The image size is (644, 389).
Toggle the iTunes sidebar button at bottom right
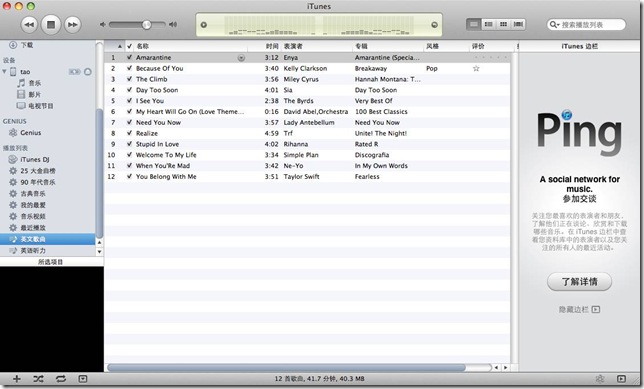tap(621, 379)
